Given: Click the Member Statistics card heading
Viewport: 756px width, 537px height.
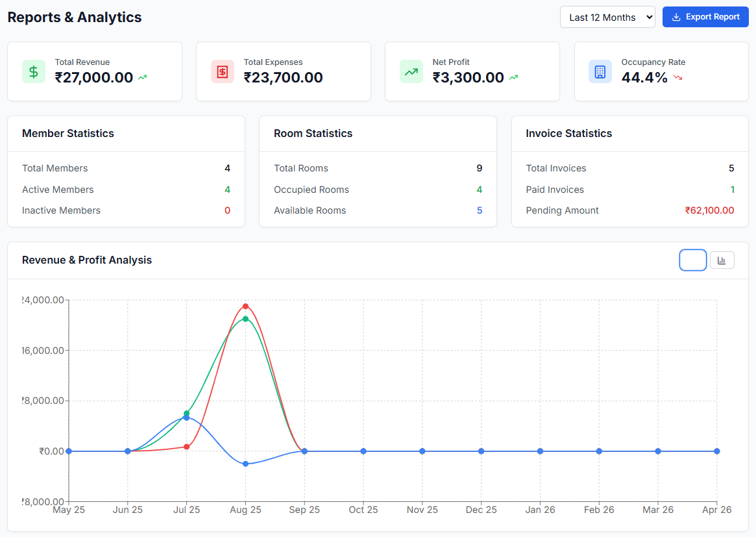Looking at the screenshot, I should 68,134.
